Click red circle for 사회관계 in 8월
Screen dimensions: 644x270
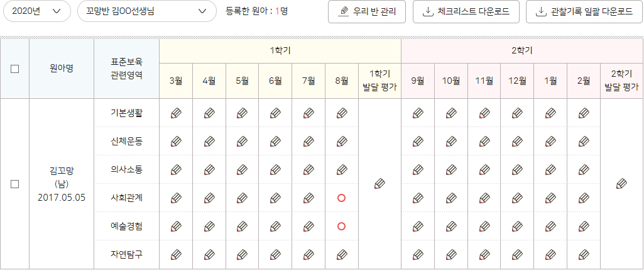341,198
